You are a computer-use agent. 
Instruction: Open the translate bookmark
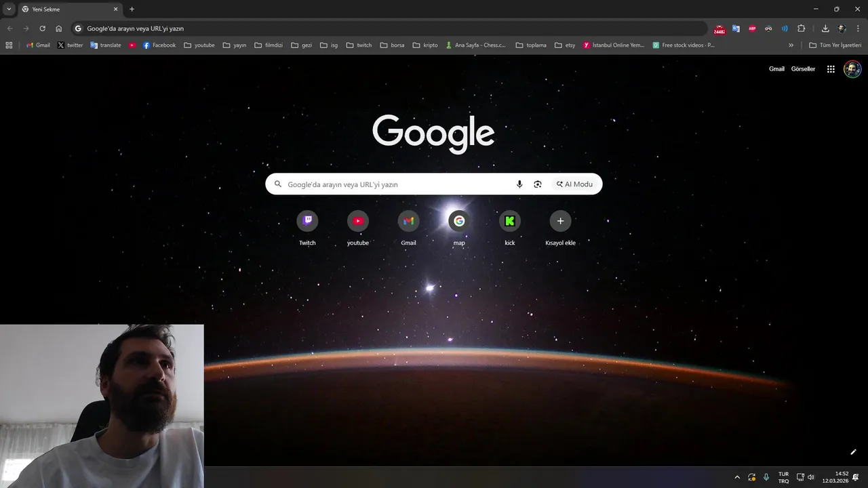[106, 45]
